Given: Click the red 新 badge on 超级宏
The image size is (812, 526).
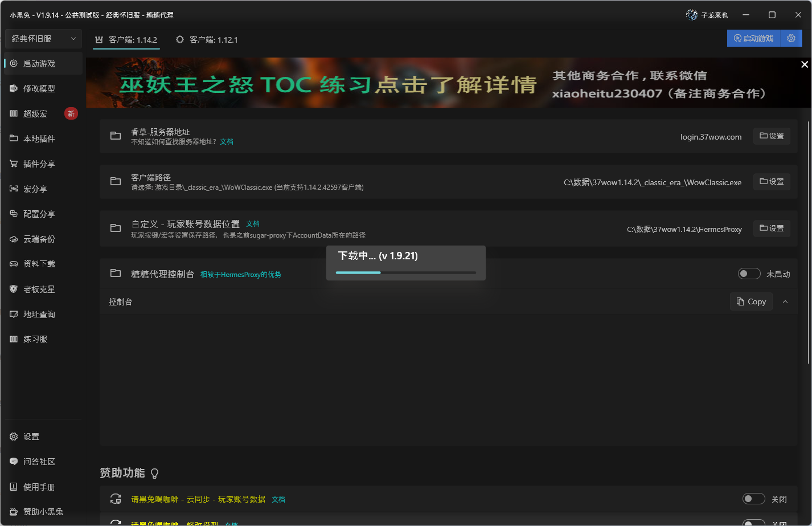Looking at the screenshot, I should click(x=71, y=113).
